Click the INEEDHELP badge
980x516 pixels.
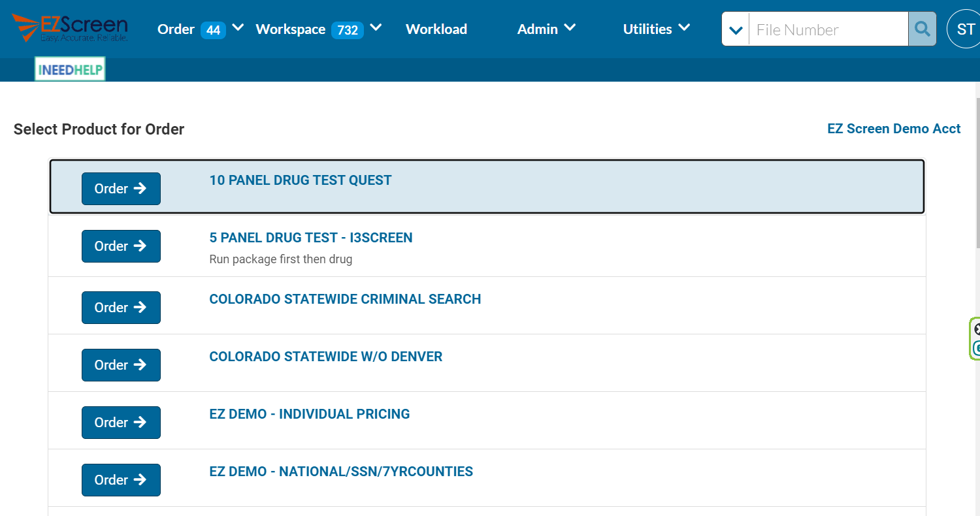point(70,69)
